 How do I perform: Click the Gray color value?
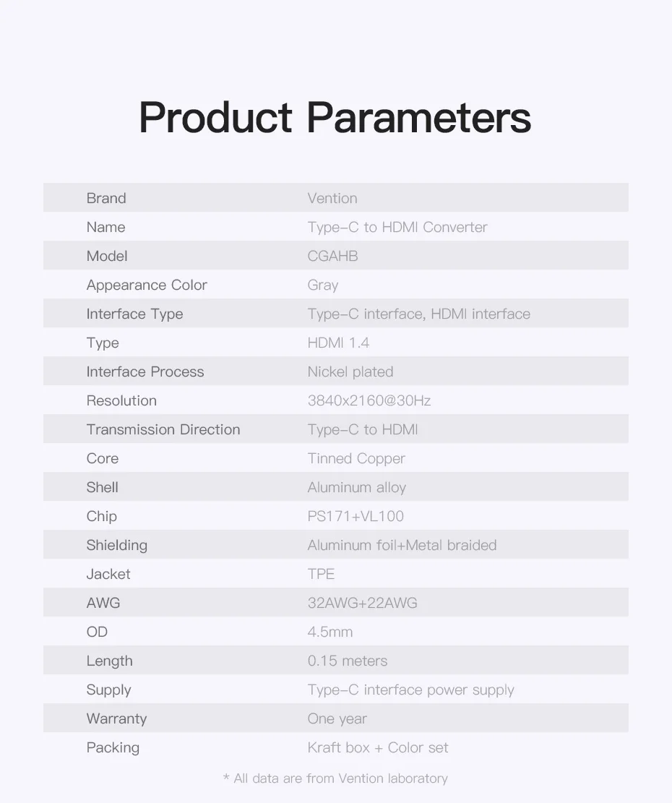323,285
